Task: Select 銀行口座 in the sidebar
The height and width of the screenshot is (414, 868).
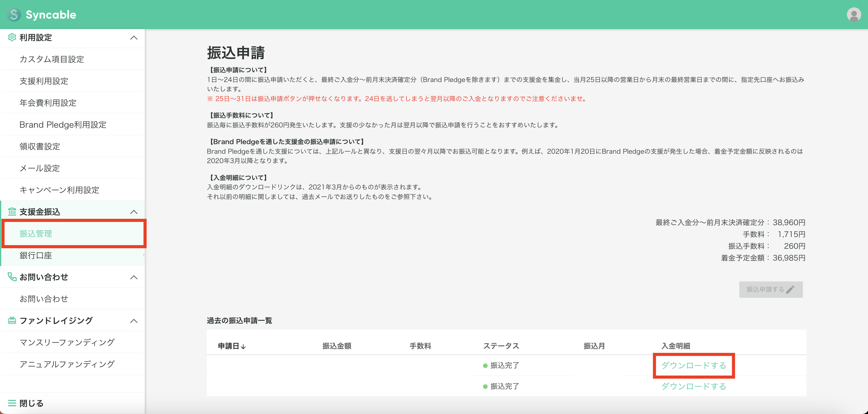Action: click(x=35, y=255)
